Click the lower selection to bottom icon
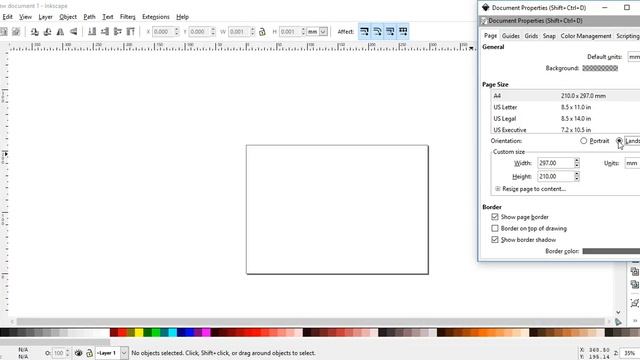 tap(92, 31)
